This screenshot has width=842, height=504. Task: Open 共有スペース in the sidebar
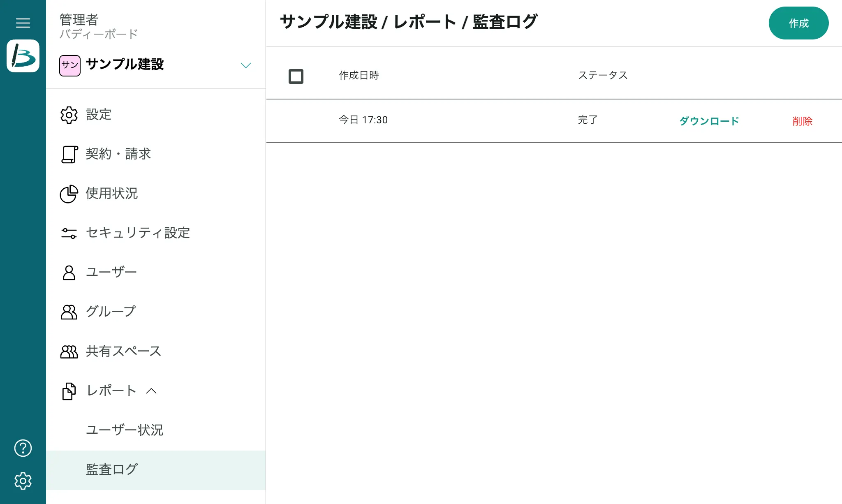[155, 351]
